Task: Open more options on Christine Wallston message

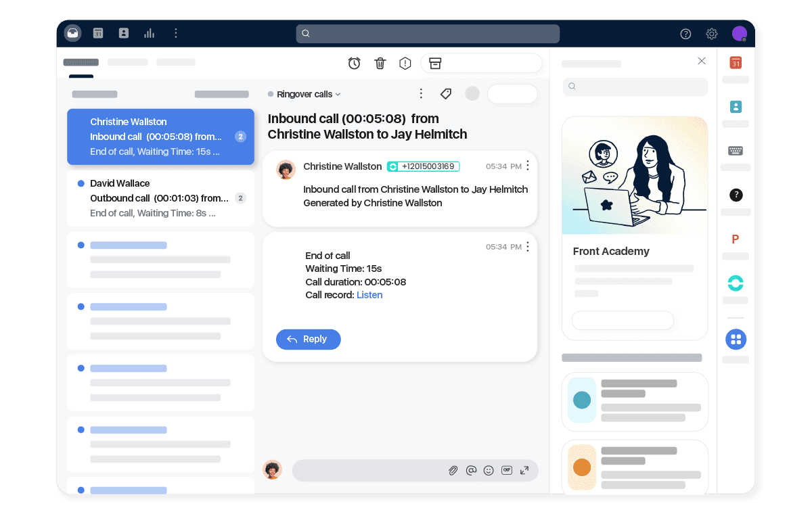Action: 528,166
